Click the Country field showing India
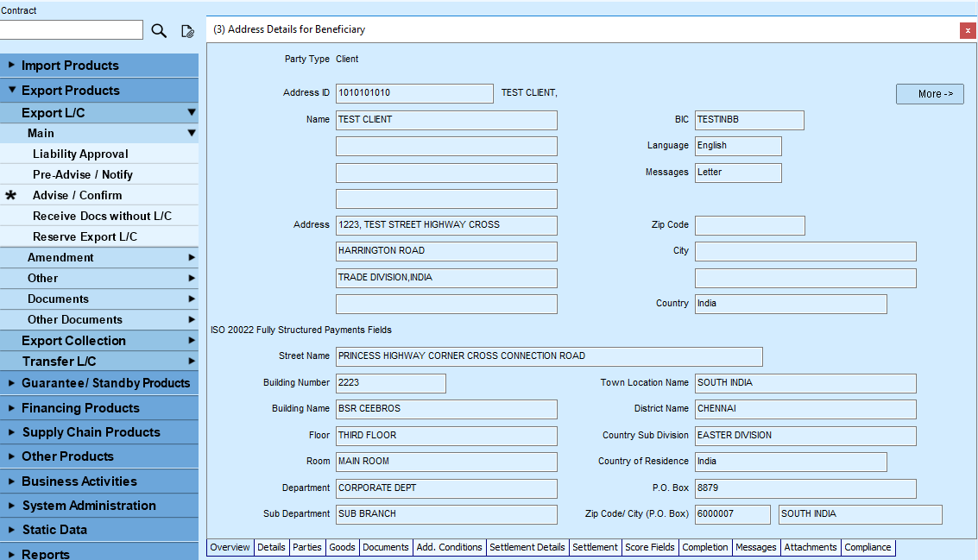The height and width of the screenshot is (560, 978). [791, 304]
